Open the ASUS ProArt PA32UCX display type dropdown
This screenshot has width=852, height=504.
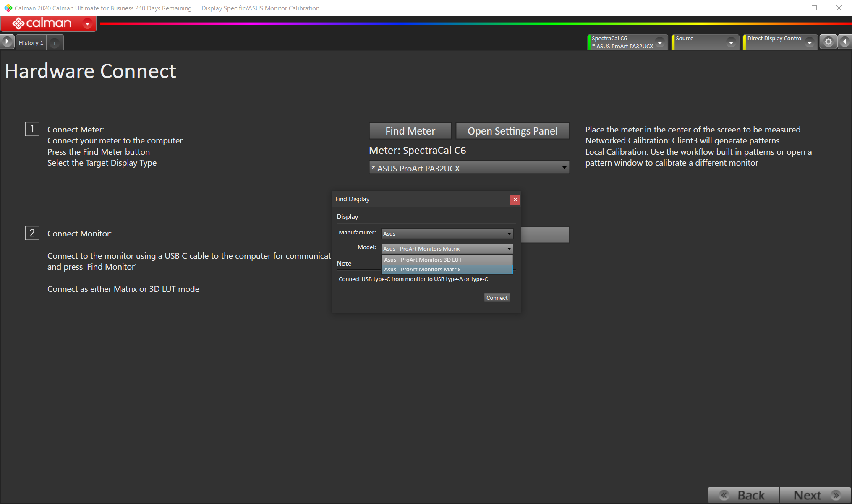(469, 168)
